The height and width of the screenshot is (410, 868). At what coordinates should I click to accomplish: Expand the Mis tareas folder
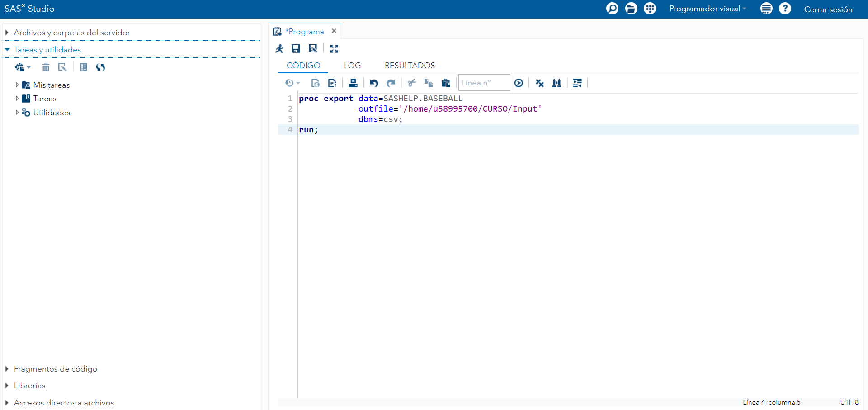click(x=17, y=85)
